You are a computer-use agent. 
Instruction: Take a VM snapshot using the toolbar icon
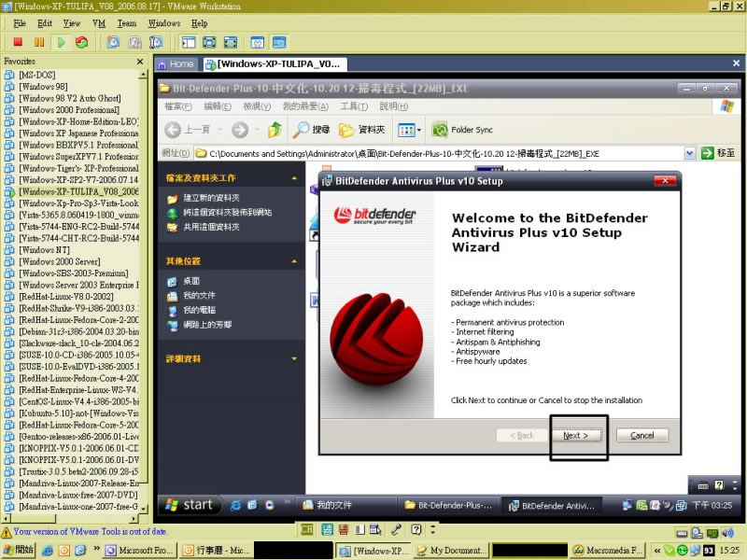coord(113,42)
